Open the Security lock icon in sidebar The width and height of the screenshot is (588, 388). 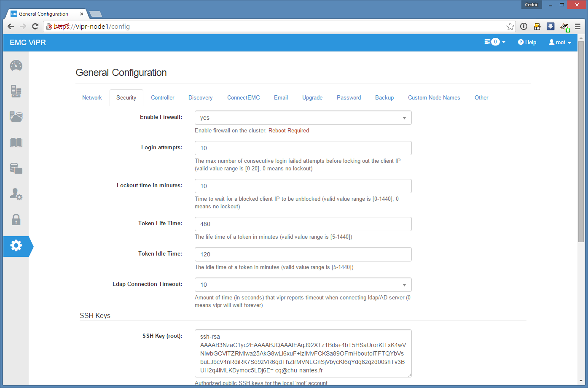[16, 220]
